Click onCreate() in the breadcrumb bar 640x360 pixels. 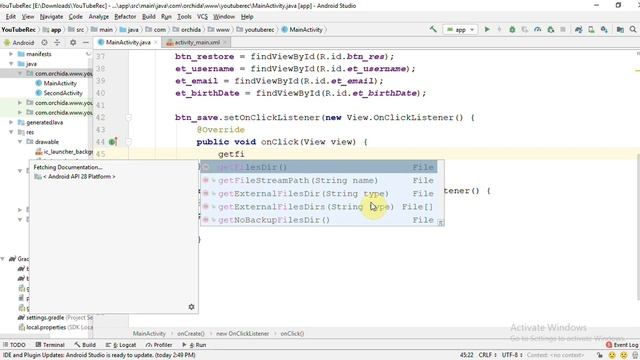pyautogui.click(x=191, y=333)
